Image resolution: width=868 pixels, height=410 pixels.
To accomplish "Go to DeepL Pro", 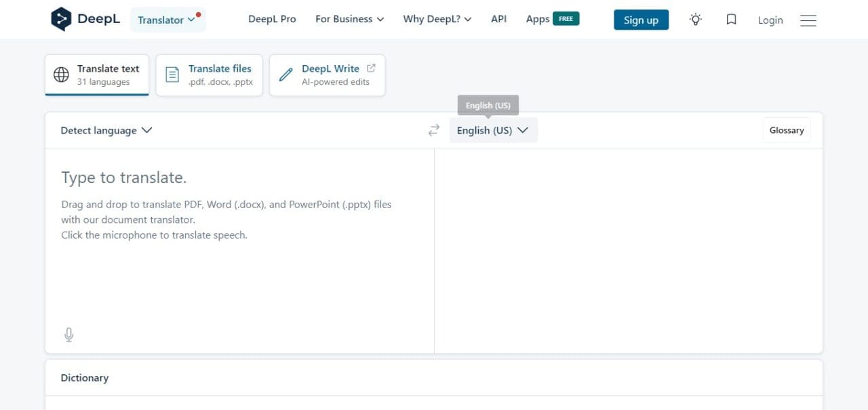I will click(x=272, y=19).
